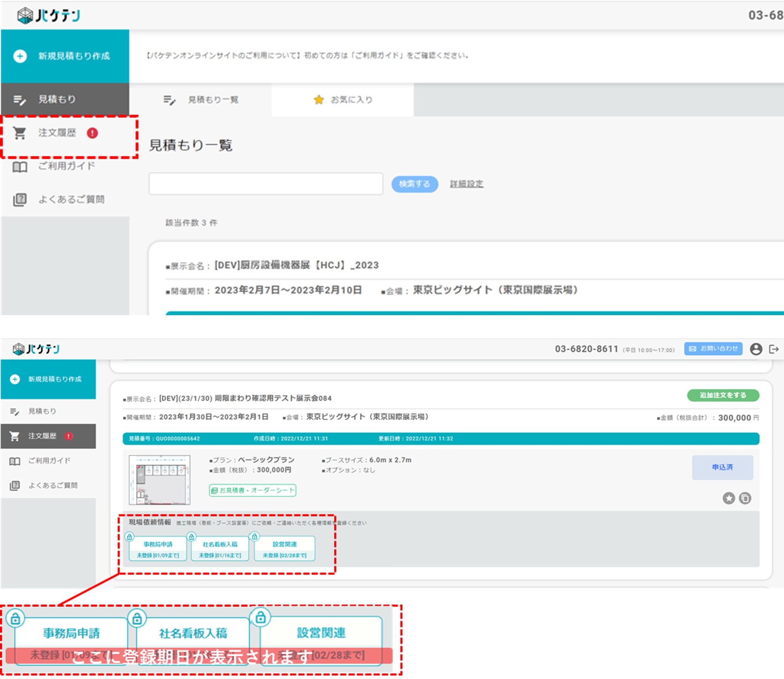Duplicate the quote using the copy icon
This screenshot has height=679, width=784.
click(x=744, y=498)
